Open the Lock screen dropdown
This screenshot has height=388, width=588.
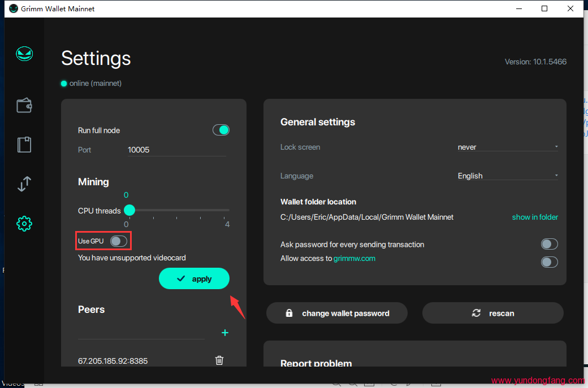507,147
